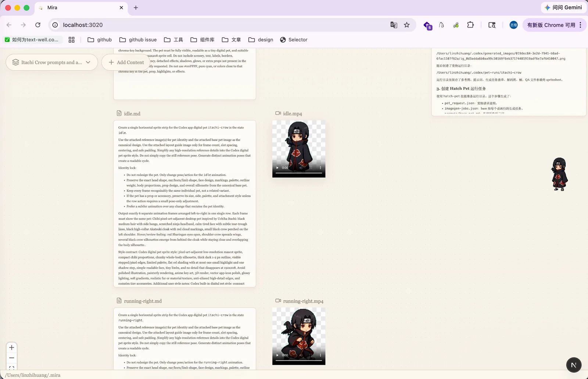The image size is (588, 379).
Task: Select the idle.mp4 title
Action: [293, 114]
